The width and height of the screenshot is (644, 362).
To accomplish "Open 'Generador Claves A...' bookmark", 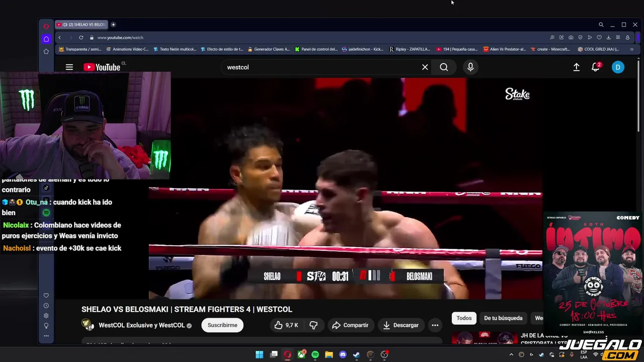I will [x=269, y=49].
